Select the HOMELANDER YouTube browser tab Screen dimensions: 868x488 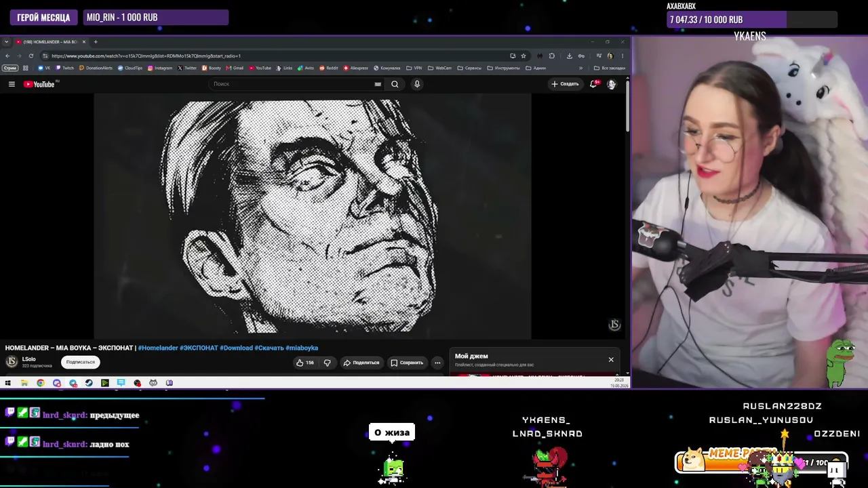tap(51, 42)
